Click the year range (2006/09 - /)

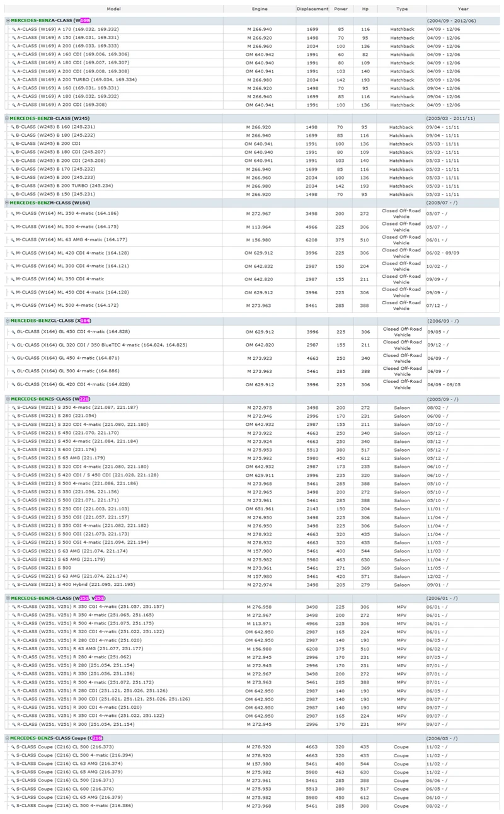pyautogui.click(x=444, y=321)
